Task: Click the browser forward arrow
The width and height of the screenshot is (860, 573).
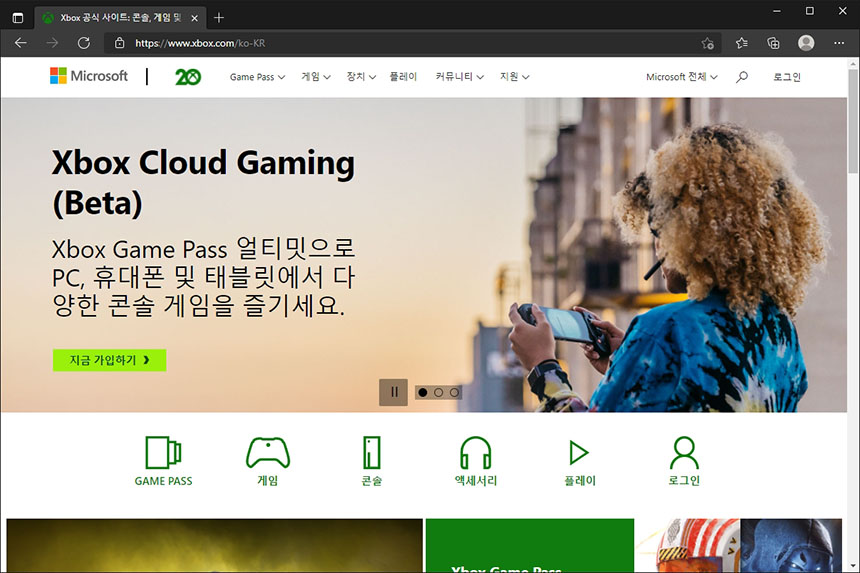Action: 52,43
